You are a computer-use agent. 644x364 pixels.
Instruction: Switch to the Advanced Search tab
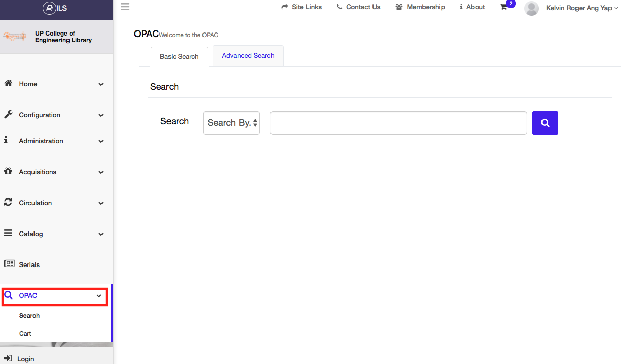[248, 56]
